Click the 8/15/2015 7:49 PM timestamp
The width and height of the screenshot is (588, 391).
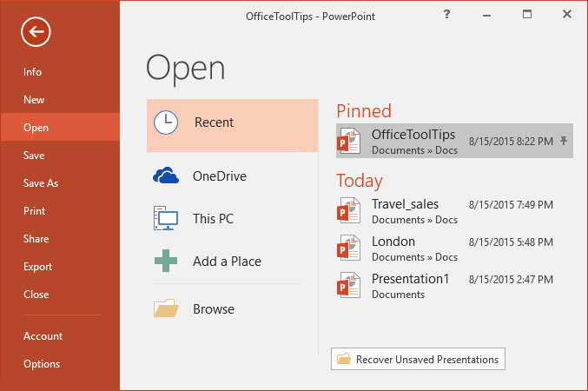[x=511, y=204]
